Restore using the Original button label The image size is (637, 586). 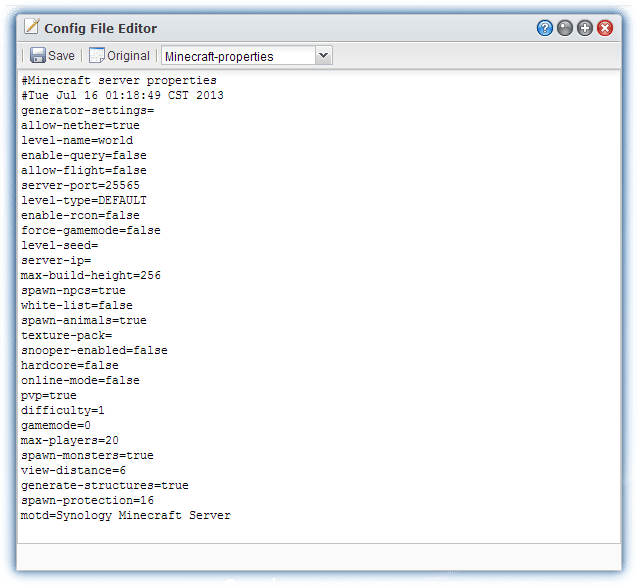click(128, 56)
